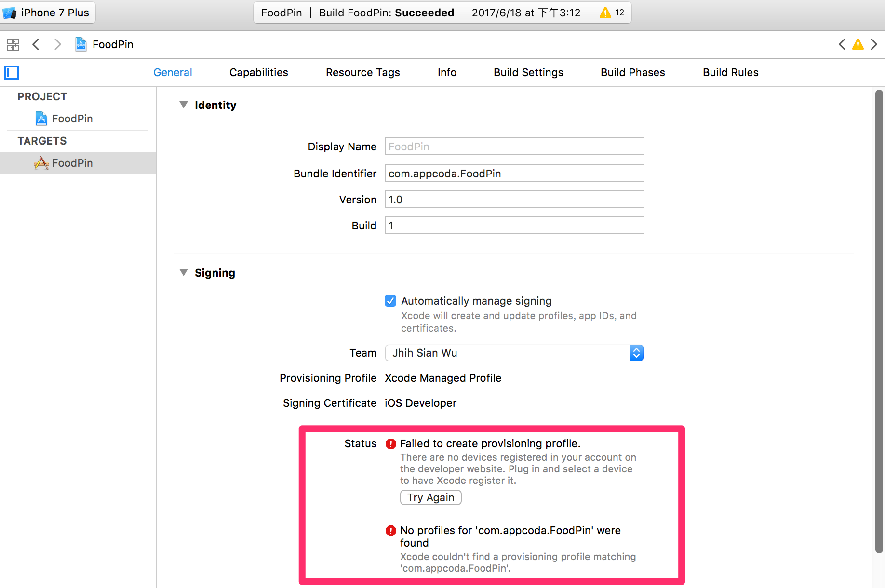Click the Build FoodPin: Succeeded status text
The width and height of the screenshot is (885, 588).
click(x=387, y=13)
